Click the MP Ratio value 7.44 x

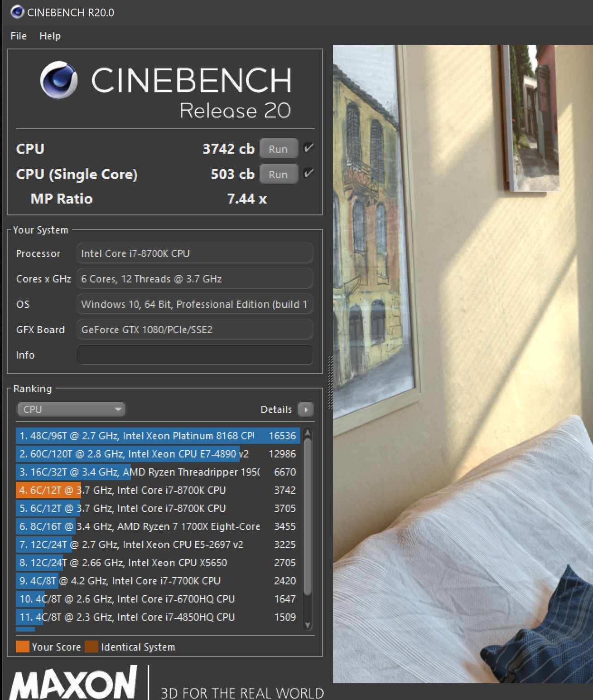247,199
